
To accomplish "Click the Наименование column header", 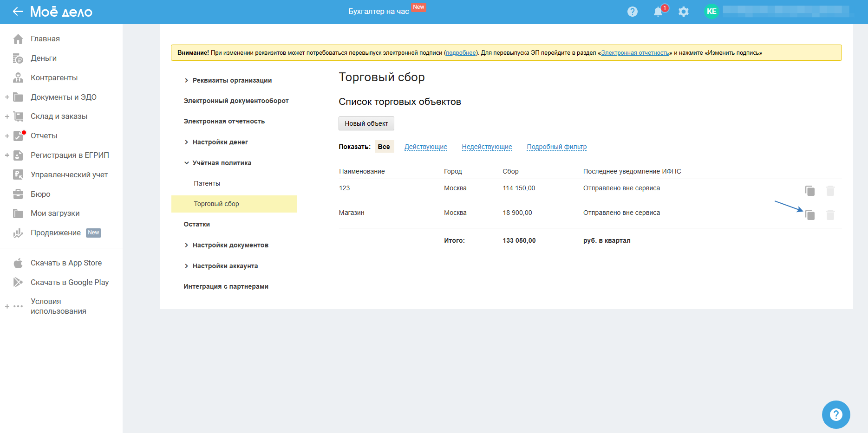I will pyautogui.click(x=362, y=171).
